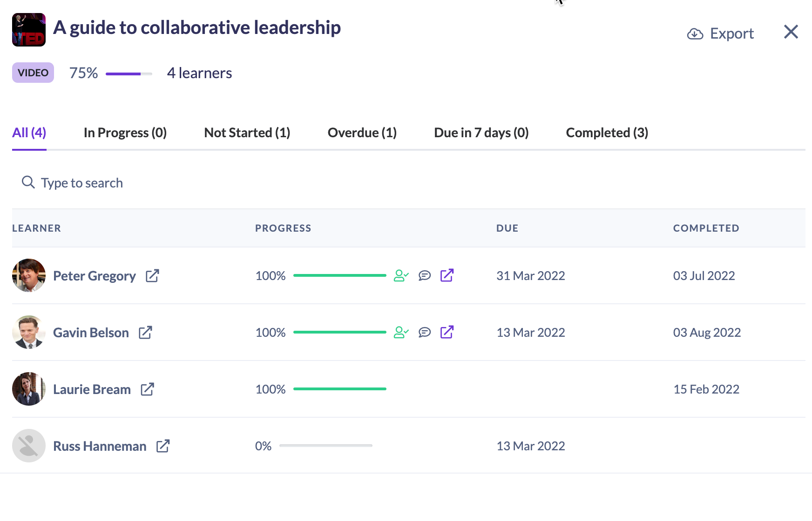Click Russ Hanneman's empty progress bar
The width and height of the screenshot is (812, 521).
pos(325,446)
